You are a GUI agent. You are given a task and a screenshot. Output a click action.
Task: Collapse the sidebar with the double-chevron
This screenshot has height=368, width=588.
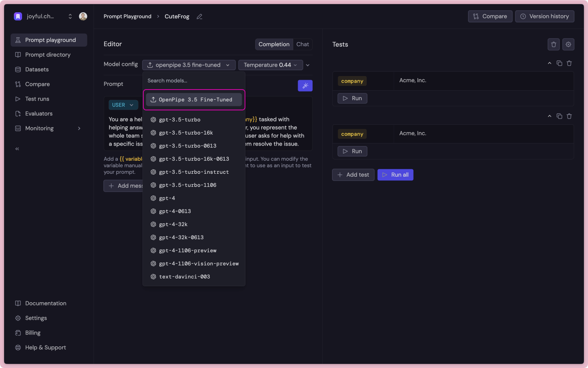(x=17, y=149)
